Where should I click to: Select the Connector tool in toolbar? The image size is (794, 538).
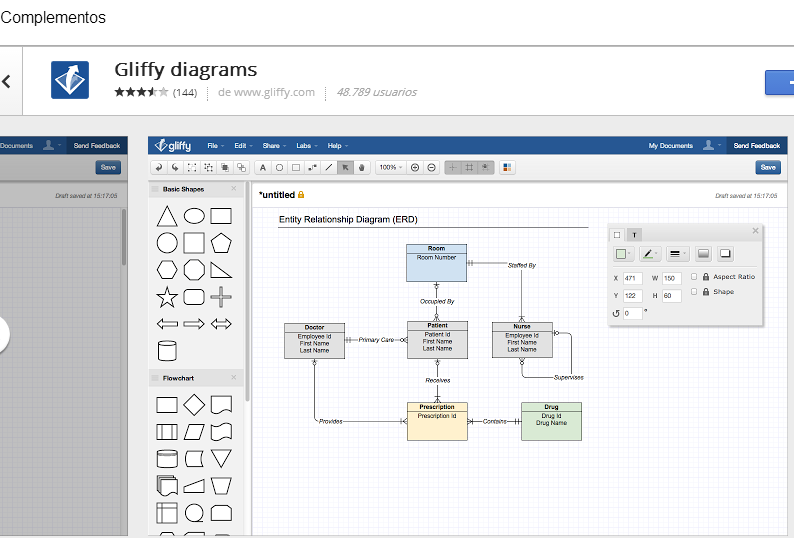(x=312, y=167)
